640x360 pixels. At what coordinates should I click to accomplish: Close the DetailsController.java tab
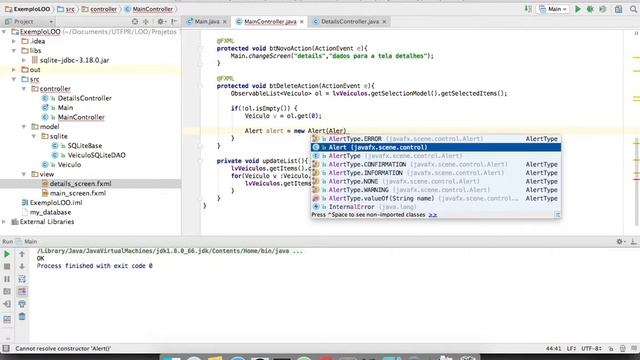pos(384,22)
